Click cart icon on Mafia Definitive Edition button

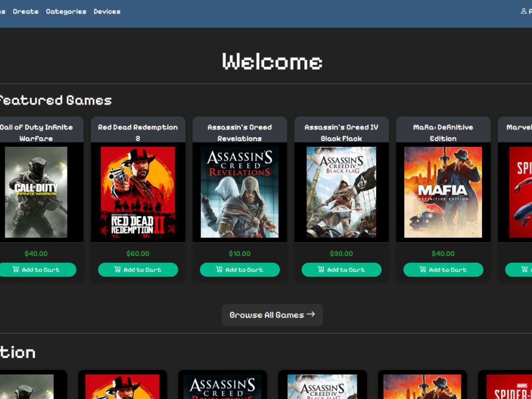[423, 269]
